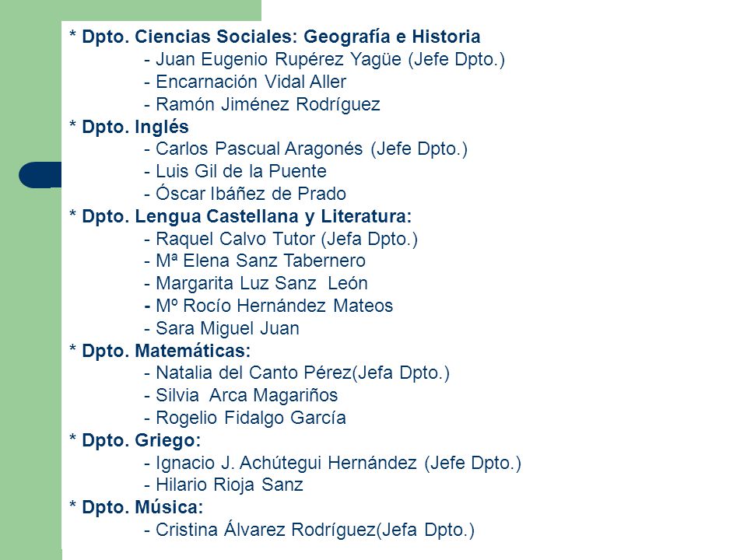Select the Dpto. Ciencias Sociales heading

coord(275,37)
